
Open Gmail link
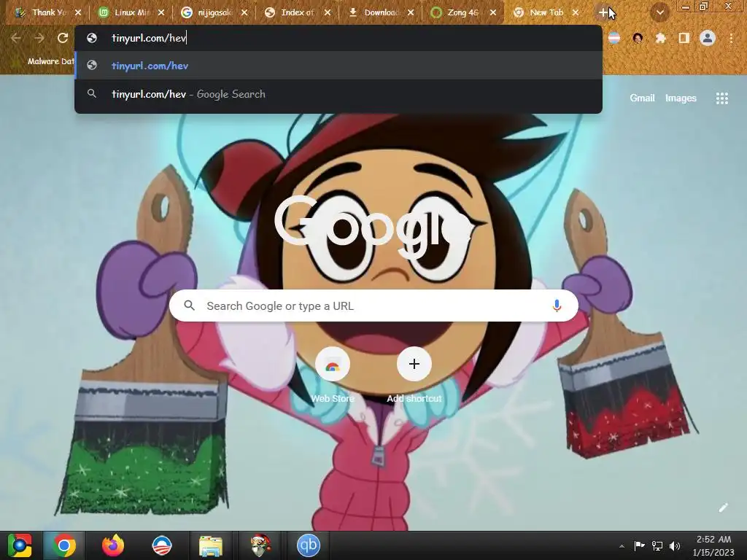point(642,98)
